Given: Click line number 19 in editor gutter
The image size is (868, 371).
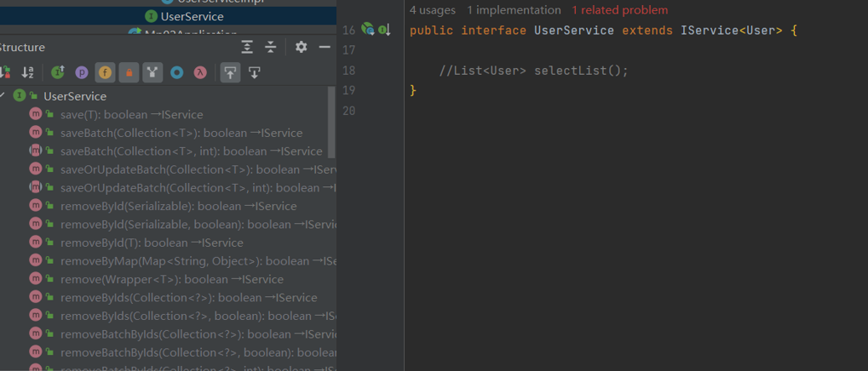Looking at the screenshot, I should pos(348,91).
